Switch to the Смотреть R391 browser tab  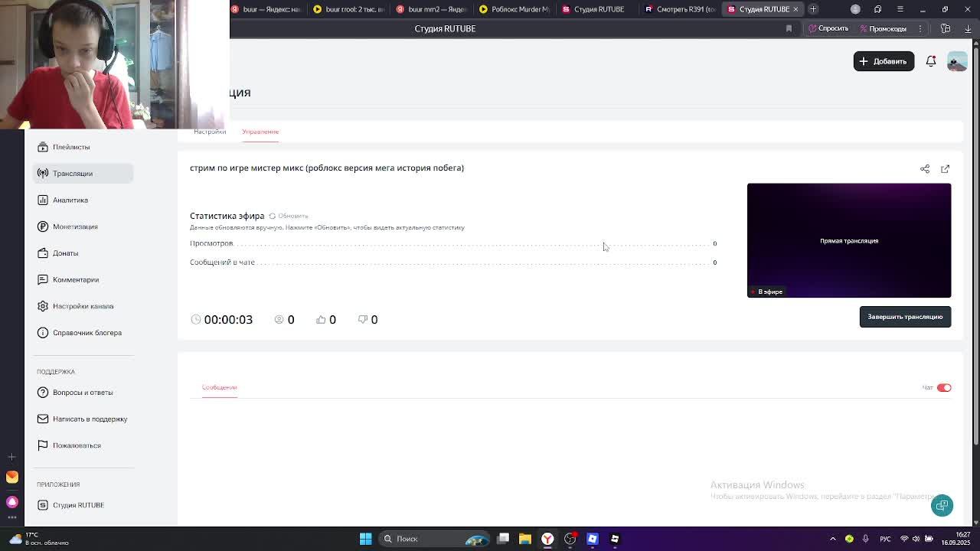pos(680,9)
